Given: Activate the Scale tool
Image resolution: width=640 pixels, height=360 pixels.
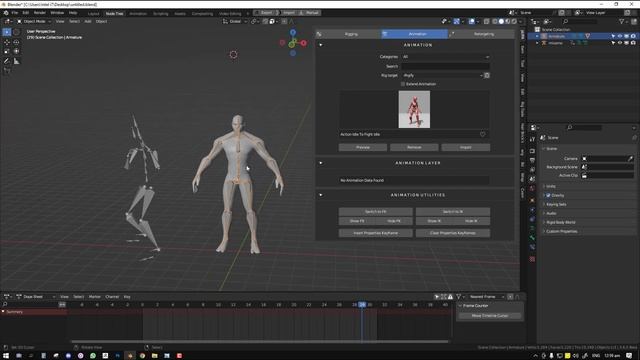Looking at the screenshot, I should [7, 51].
